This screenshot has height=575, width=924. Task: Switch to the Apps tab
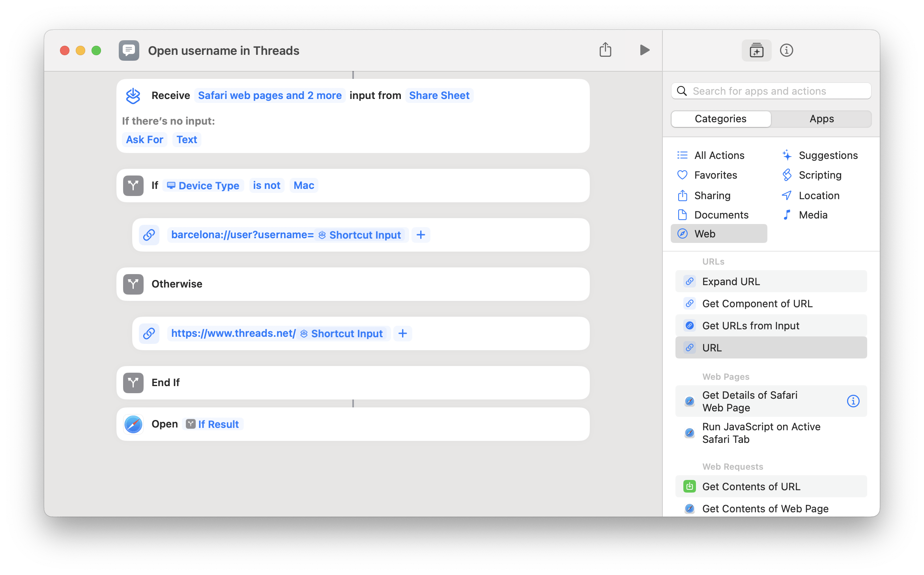821,119
